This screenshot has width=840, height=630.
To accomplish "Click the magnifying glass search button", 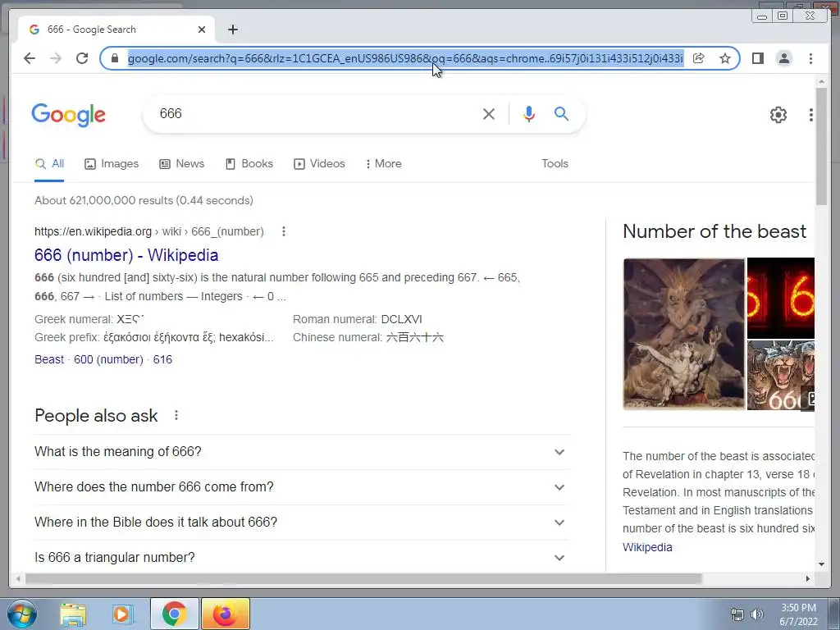I will tap(561, 113).
